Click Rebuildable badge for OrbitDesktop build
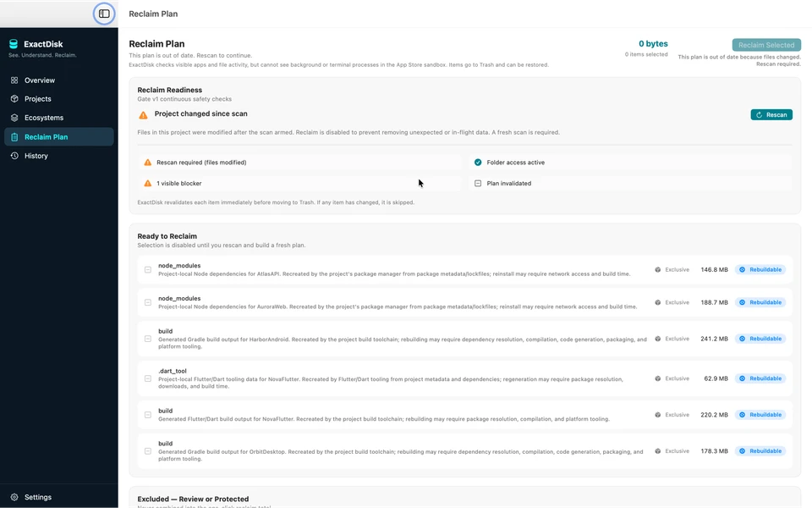Screen dimensions: 812x508 coord(760,451)
